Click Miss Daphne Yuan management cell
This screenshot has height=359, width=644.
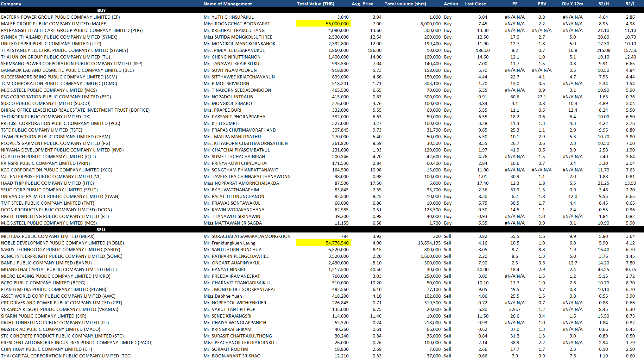point(223,296)
